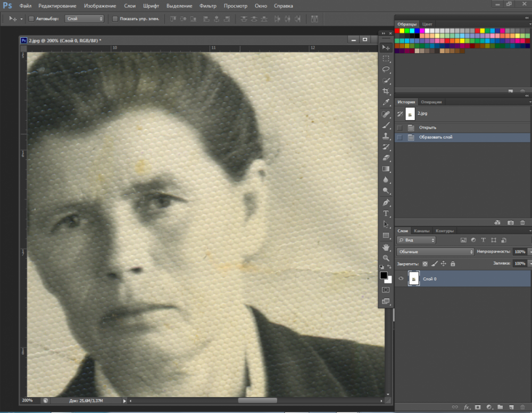The height and width of the screenshot is (413, 532).
Task: Open the Фильтр menu
Action: click(207, 6)
